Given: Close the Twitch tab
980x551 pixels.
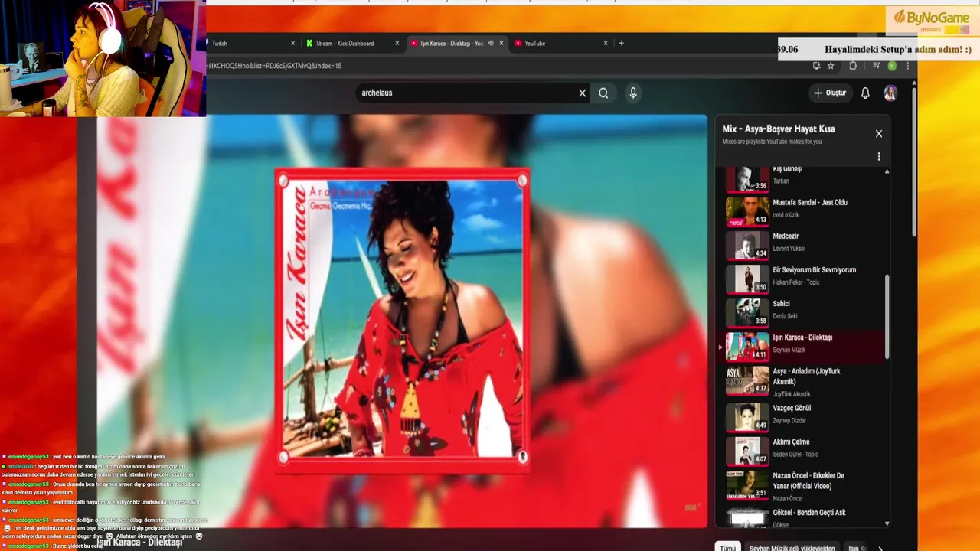Looking at the screenshot, I should point(292,43).
